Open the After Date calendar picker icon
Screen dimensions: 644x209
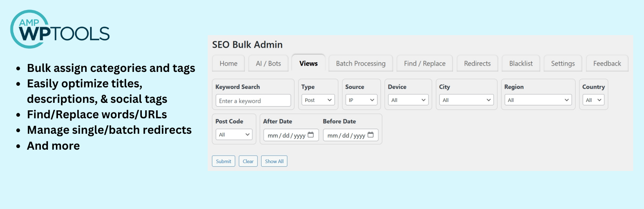311,135
